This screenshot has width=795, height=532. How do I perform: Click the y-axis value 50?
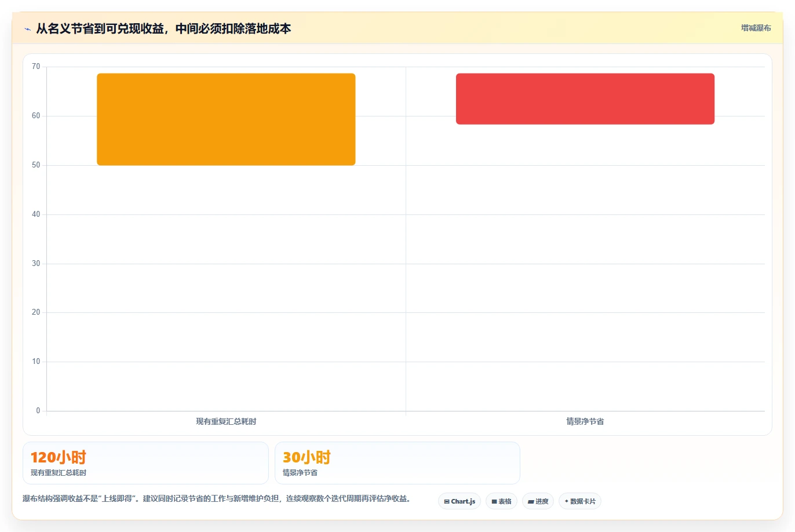click(36, 165)
